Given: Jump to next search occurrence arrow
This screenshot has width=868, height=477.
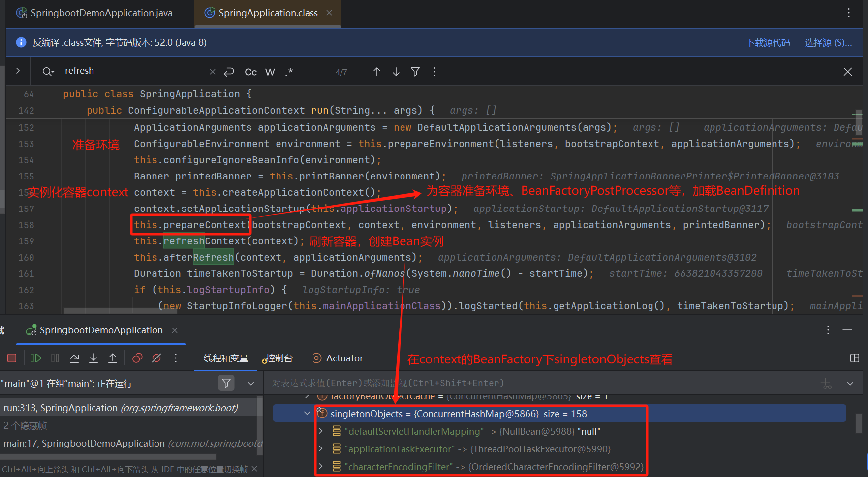Looking at the screenshot, I should tap(396, 72).
